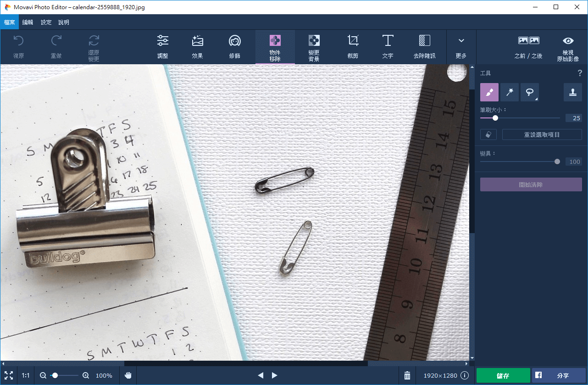Select the Magic Wand selection tool
This screenshot has height=385, width=588.
coord(509,92)
